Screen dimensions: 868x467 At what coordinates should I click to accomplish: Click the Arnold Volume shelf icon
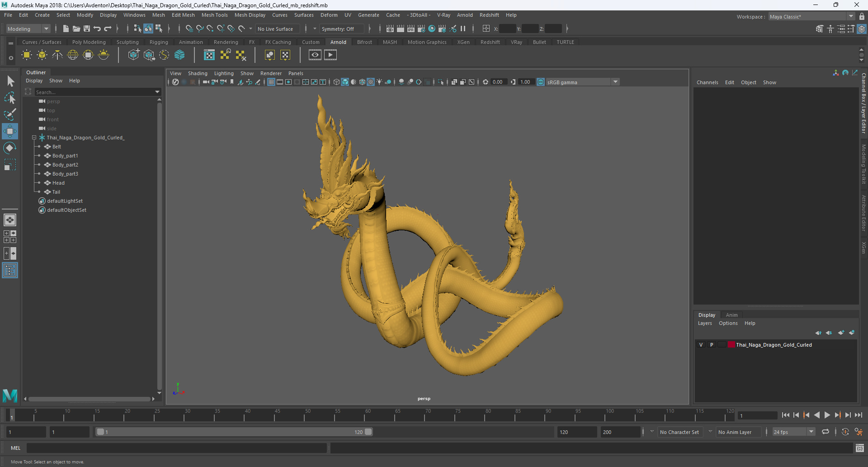point(179,55)
